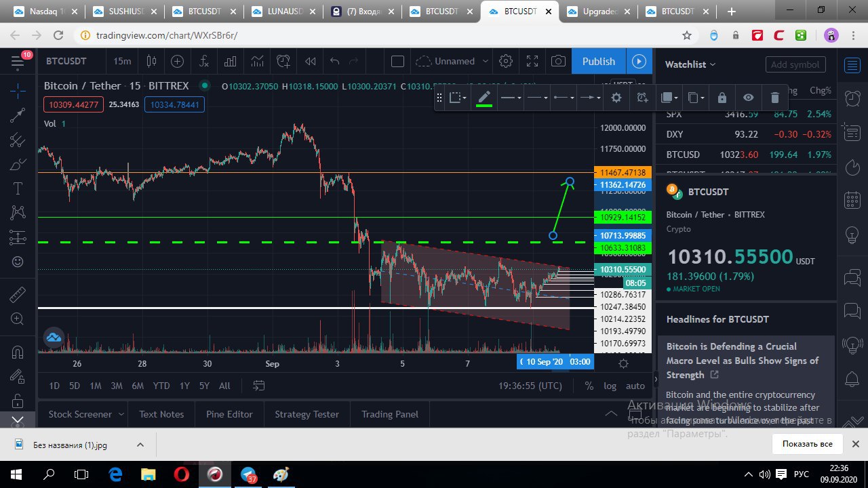Click the play icon next to Publish

tap(639, 62)
